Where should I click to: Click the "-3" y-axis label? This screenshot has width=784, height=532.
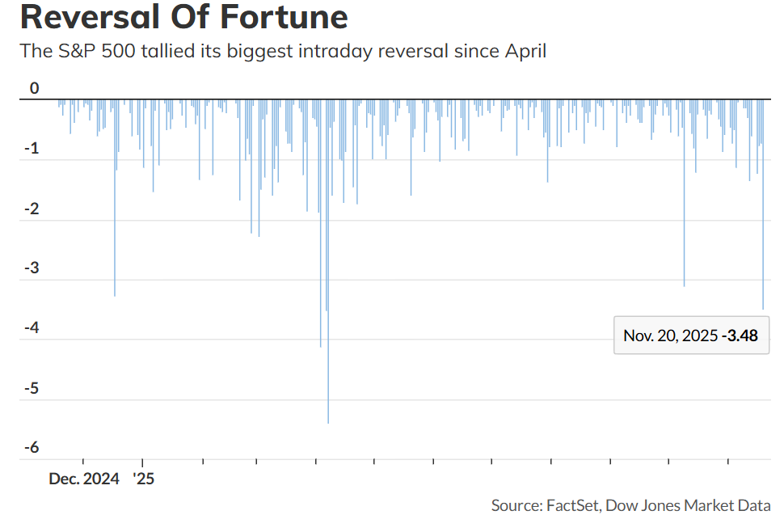(x=32, y=268)
